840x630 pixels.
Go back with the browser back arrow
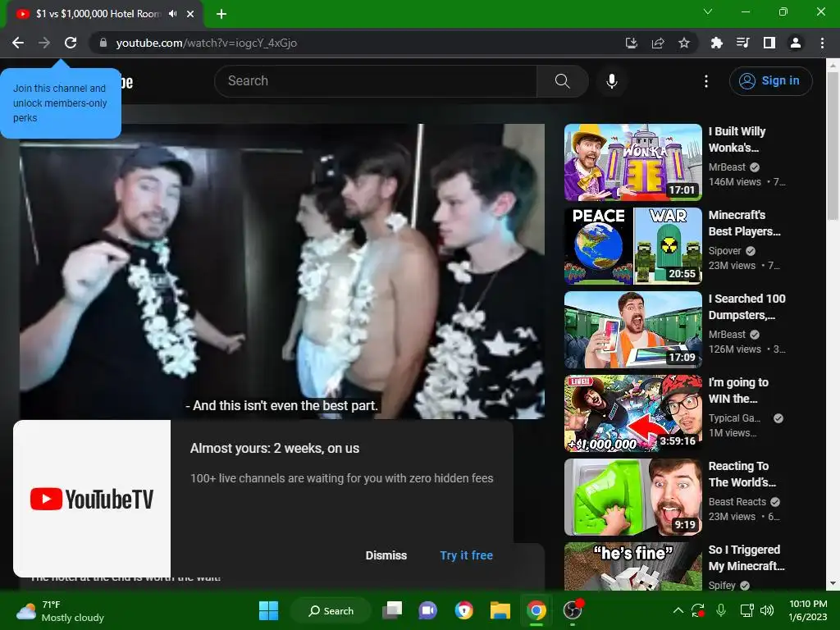(x=18, y=43)
